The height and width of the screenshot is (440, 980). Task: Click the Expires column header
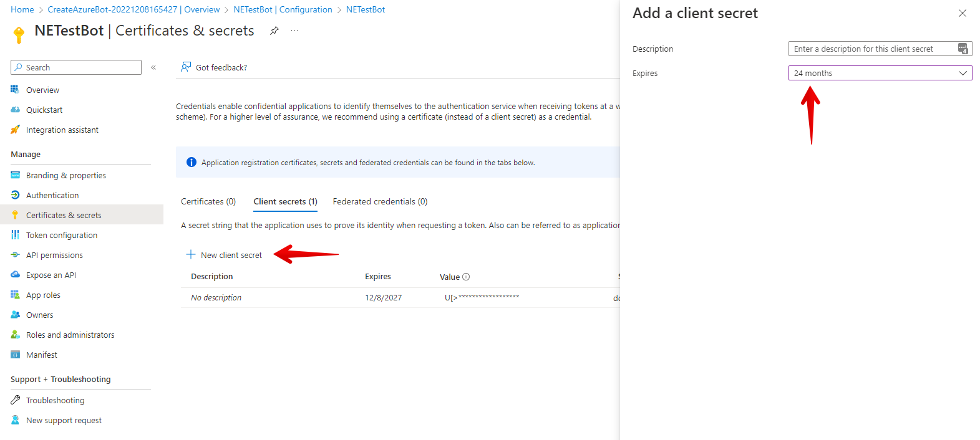[378, 276]
